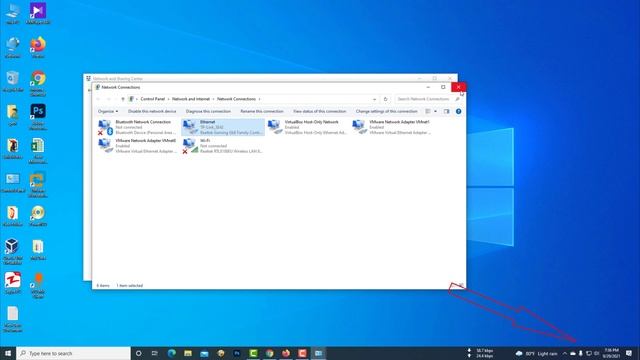Open Firefox from the taskbar
Image resolution: width=640 pixels, height=360 pixels.
tap(286, 353)
